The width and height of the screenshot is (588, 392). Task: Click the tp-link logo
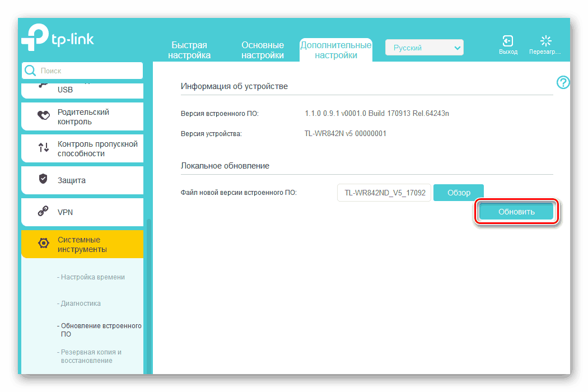[x=58, y=38]
